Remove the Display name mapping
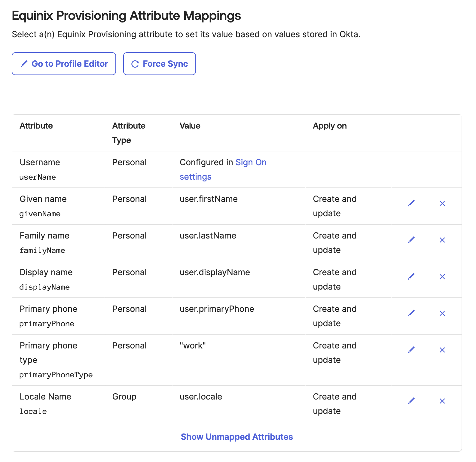 (442, 277)
